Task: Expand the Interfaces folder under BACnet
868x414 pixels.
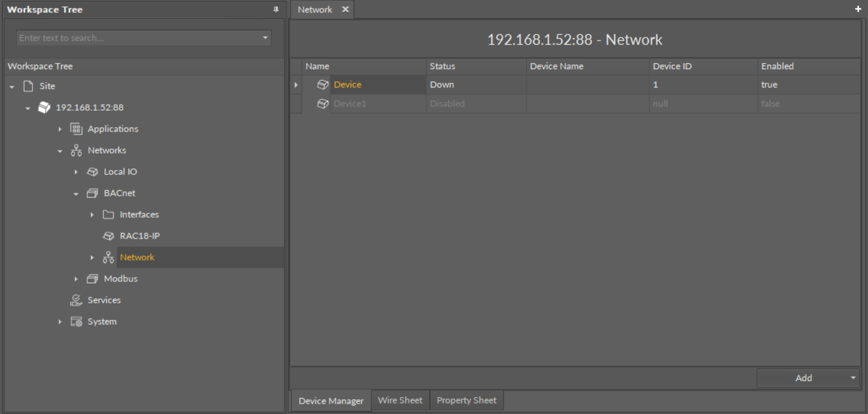Action: (x=92, y=214)
